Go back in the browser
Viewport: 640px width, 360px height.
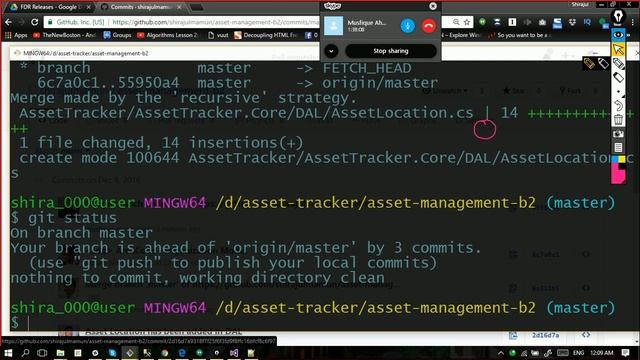9,22
